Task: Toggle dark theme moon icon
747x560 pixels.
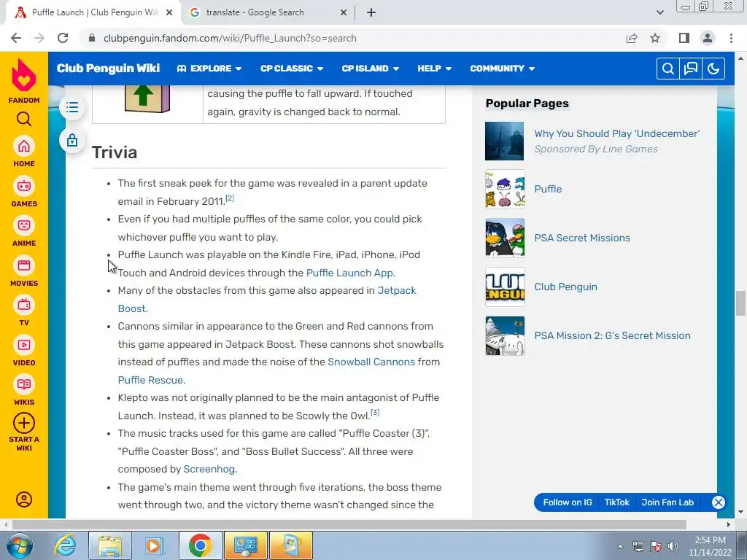Action: (x=713, y=69)
